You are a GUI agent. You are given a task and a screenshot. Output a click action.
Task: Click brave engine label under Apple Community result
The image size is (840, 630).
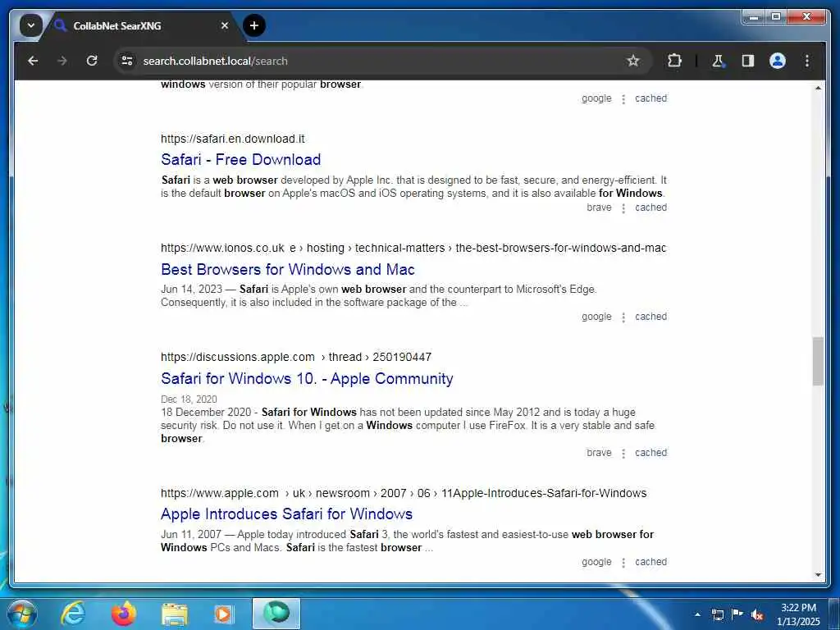click(599, 453)
